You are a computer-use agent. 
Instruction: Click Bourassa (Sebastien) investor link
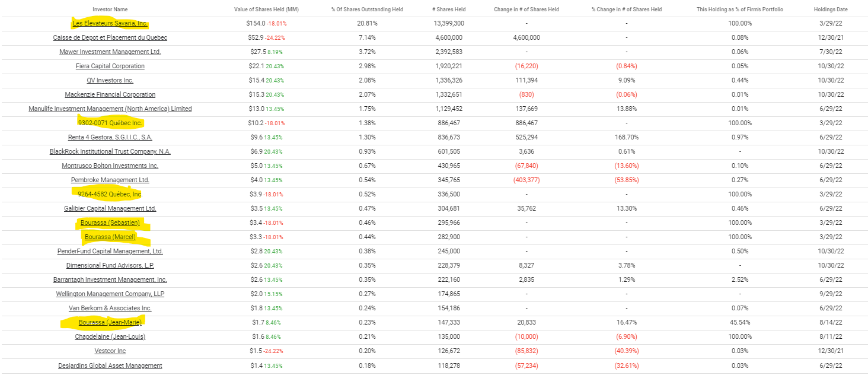[110, 223]
